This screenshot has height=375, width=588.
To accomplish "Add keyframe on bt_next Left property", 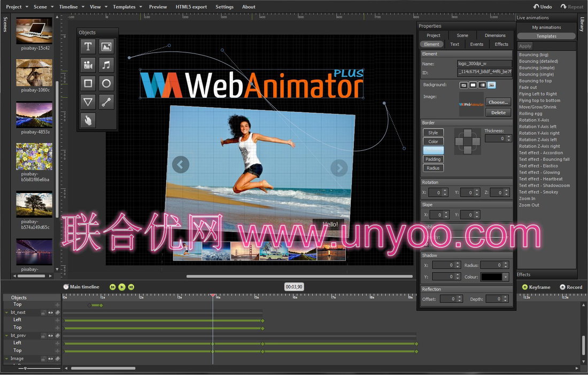I will 57,320.
